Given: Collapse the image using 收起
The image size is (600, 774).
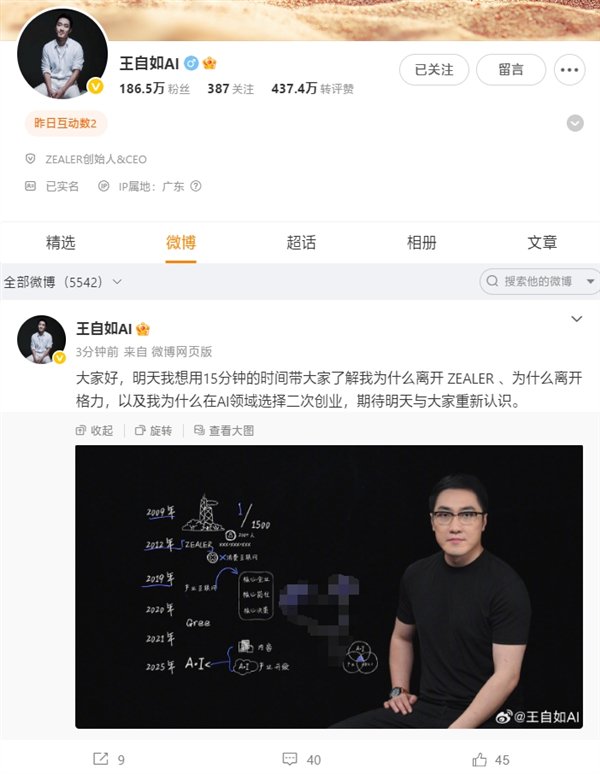Looking at the screenshot, I should (x=94, y=430).
